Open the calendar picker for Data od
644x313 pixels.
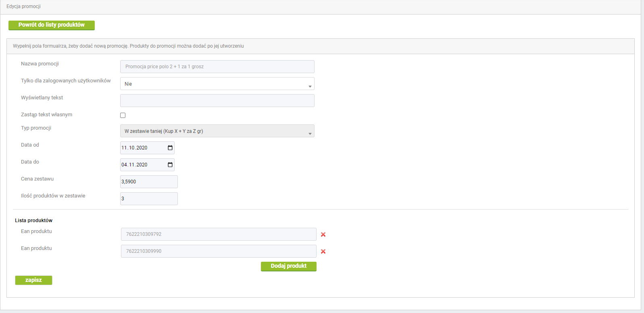click(170, 148)
